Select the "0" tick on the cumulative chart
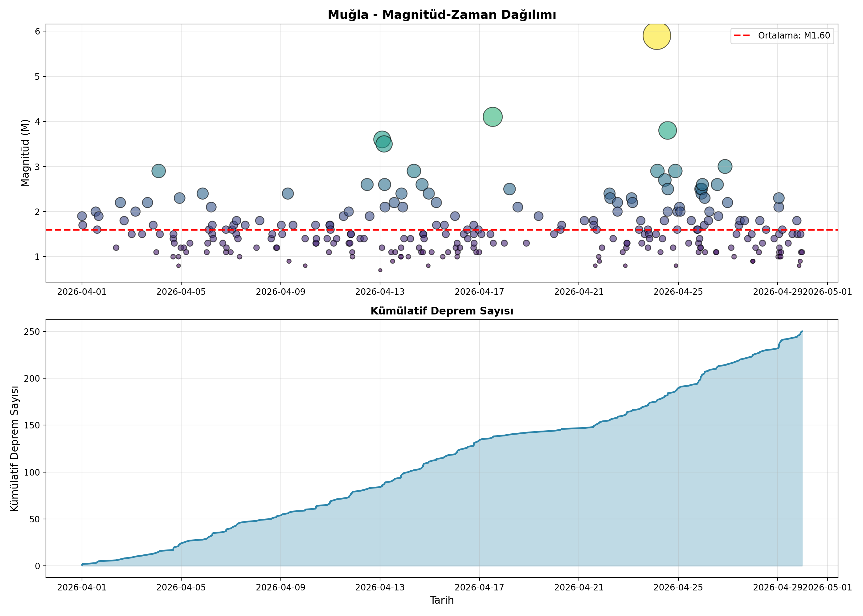The height and width of the screenshot is (616, 863). pos(38,566)
